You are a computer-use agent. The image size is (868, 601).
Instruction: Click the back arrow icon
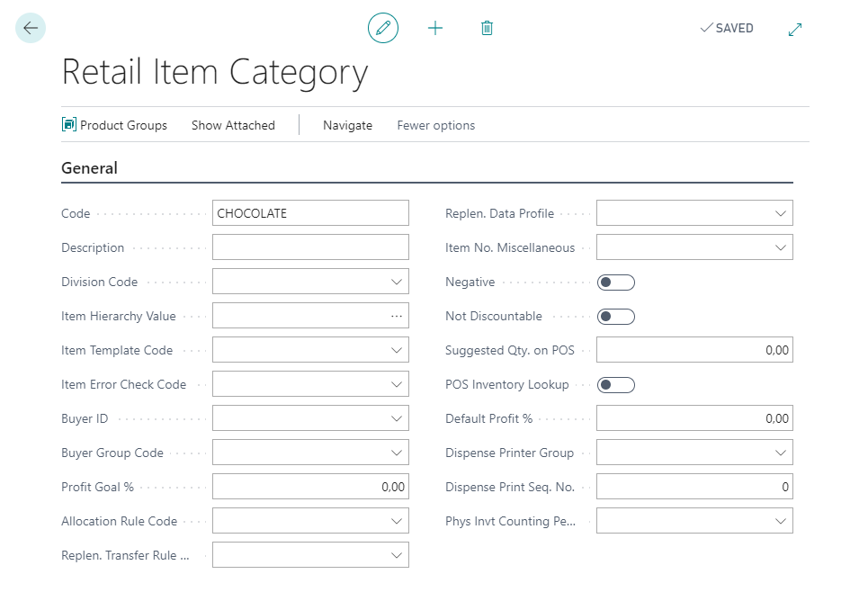click(x=31, y=28)
